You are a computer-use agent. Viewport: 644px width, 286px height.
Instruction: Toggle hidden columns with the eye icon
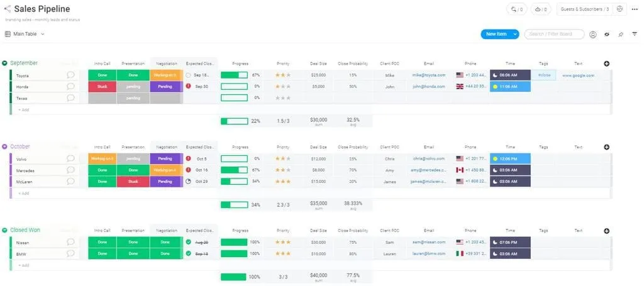607,35
